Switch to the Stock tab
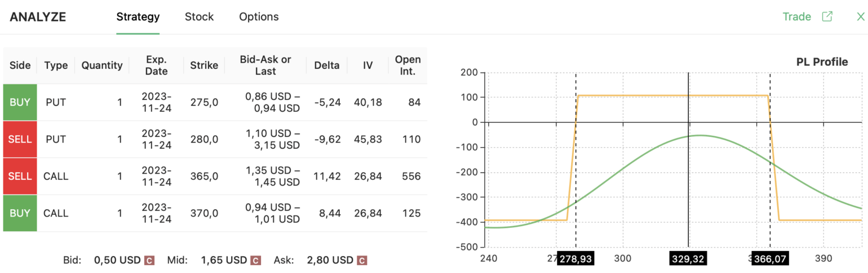 click(199, 16)
